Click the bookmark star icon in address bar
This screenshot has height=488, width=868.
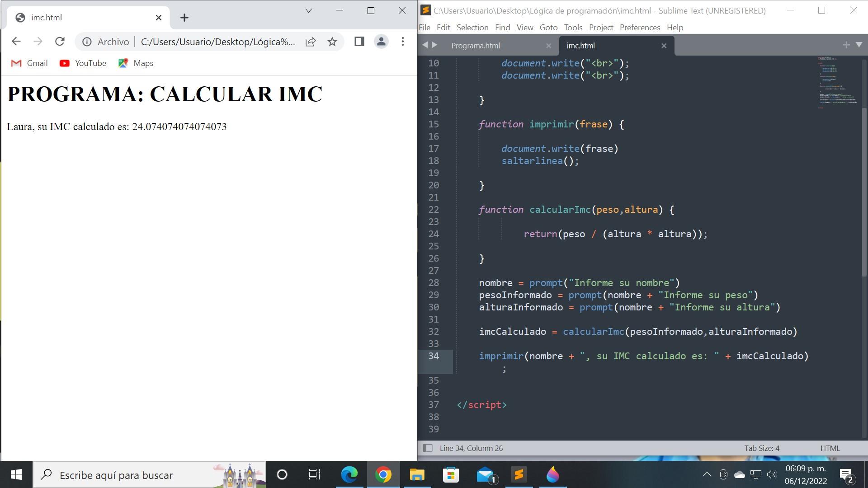coord(334,42)
